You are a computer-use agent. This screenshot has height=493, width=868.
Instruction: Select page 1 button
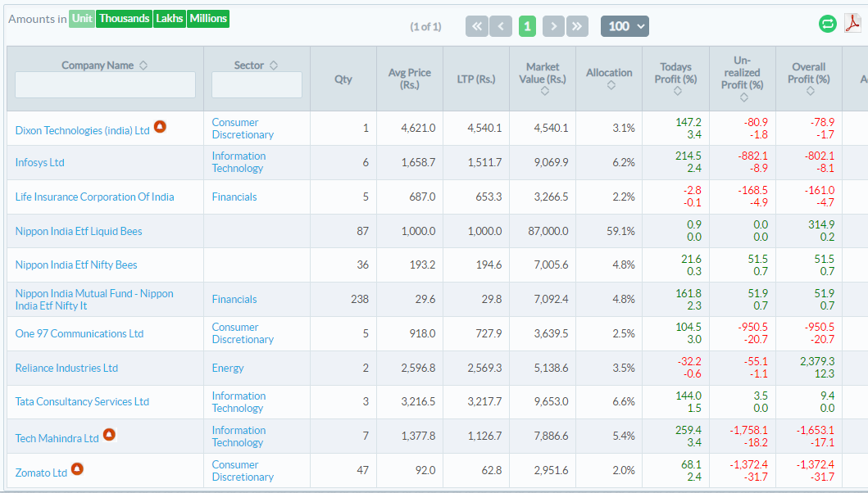tap(527, 26)
